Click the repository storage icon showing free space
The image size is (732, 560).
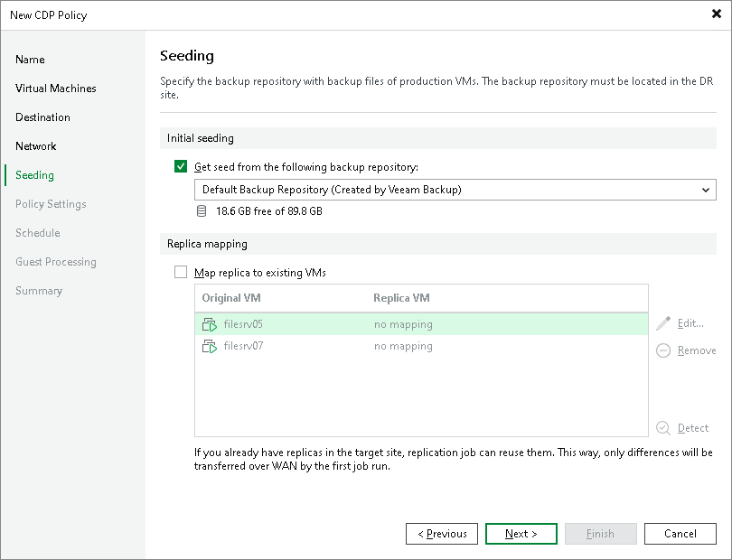point(201,210)
